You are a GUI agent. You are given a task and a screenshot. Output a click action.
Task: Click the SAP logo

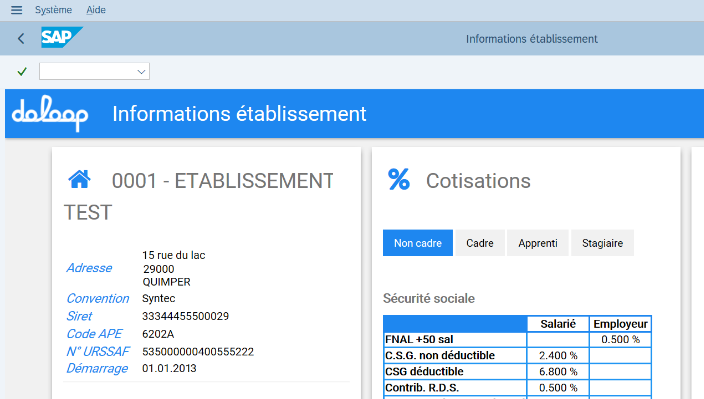[x=62, y=37]
